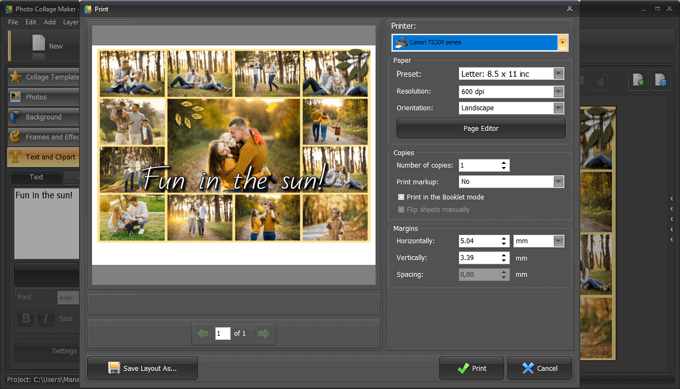Click the Print button
The image size is (680, 389).
(x=471, y=368)
